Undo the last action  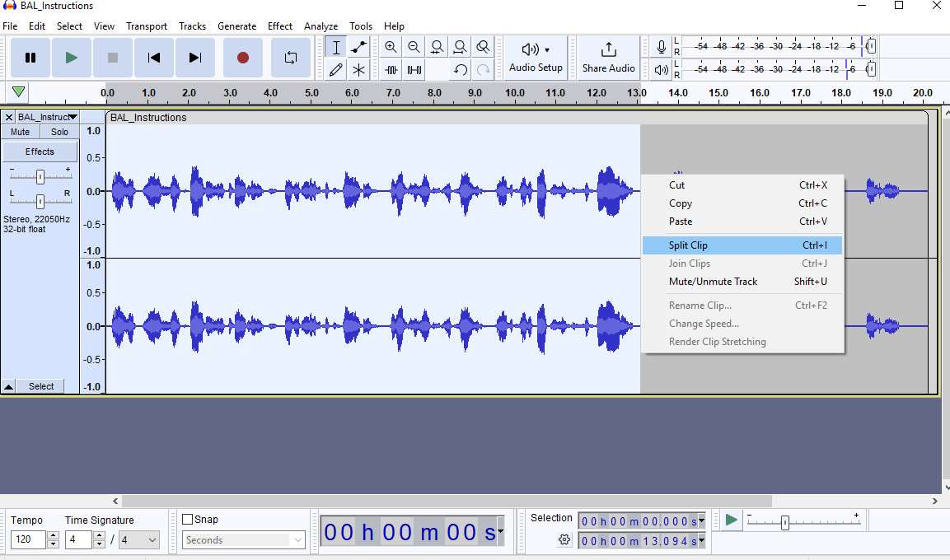click(461, 70)
